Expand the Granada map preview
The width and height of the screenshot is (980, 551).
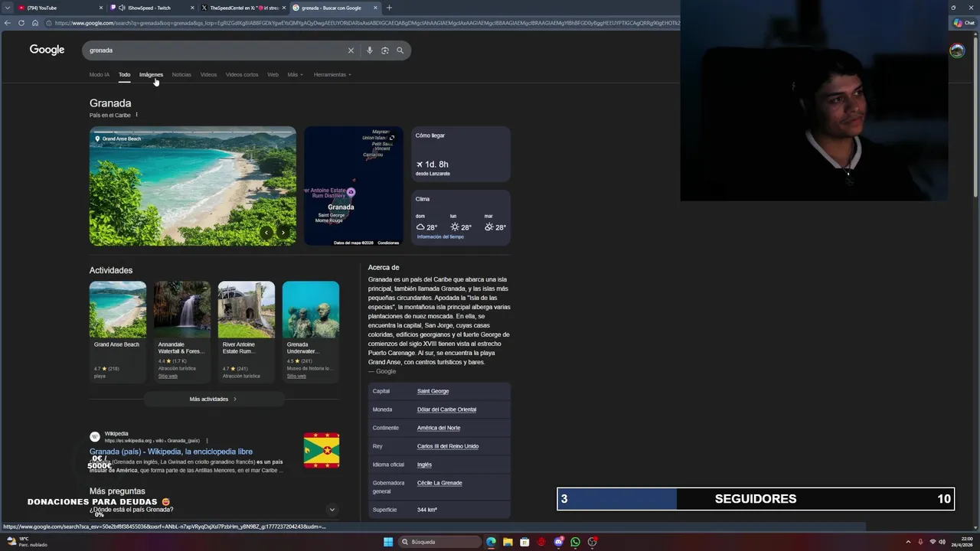pos(392,138)
